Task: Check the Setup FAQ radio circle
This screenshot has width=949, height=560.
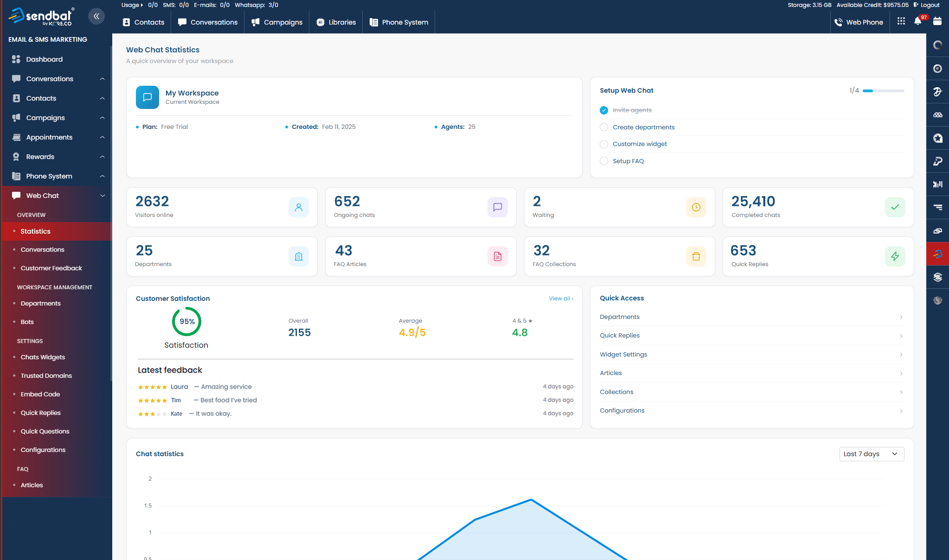Action: tap(604, 161)
